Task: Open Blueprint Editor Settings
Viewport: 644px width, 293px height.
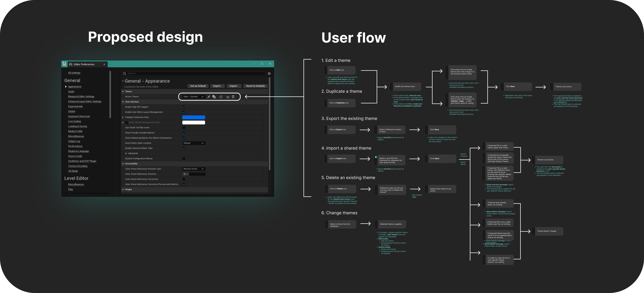Action: pyautogui.click(x=81, y=97)
